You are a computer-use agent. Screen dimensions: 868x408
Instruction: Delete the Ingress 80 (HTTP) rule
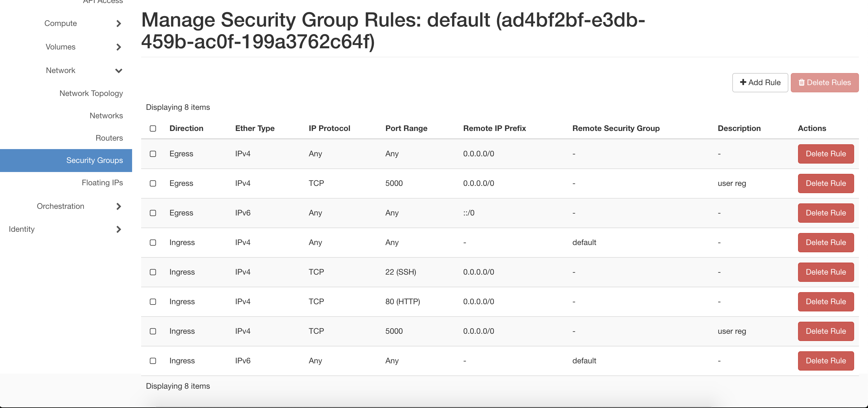[x=825, y=302]
